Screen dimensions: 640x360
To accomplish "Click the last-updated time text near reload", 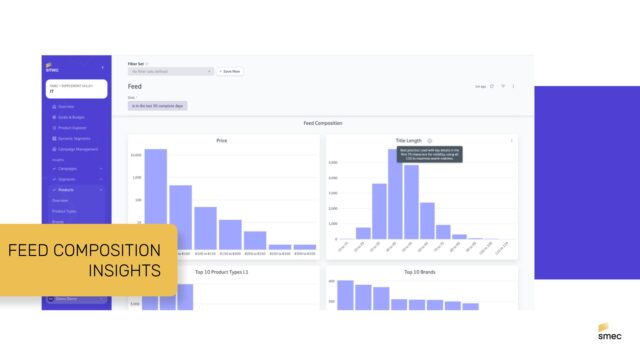I will click(480, 87).
